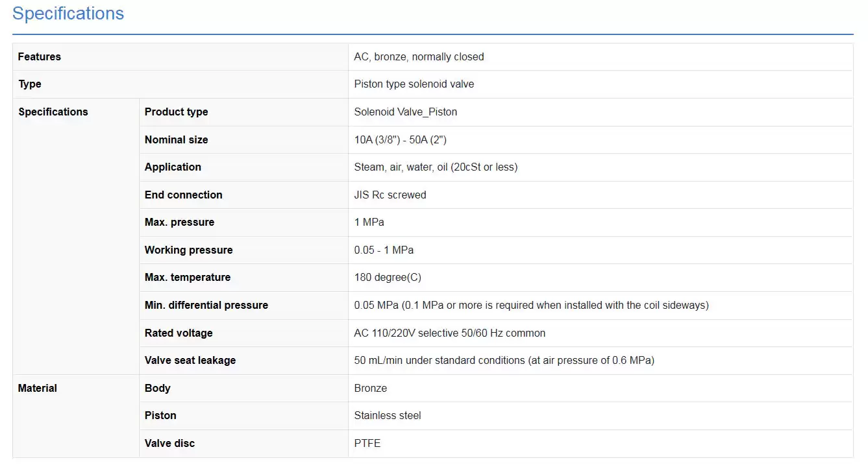Image resolution: width=868 pixels, height=469 pixels.
Task: Click 'Steam, air, water, oil' value
Action: pyautogui.click(x=436, y=167)
